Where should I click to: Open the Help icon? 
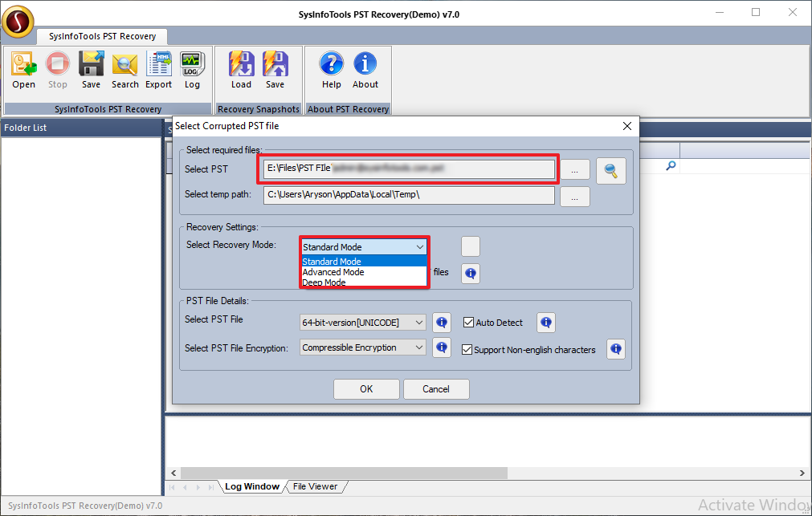[332, 70]
